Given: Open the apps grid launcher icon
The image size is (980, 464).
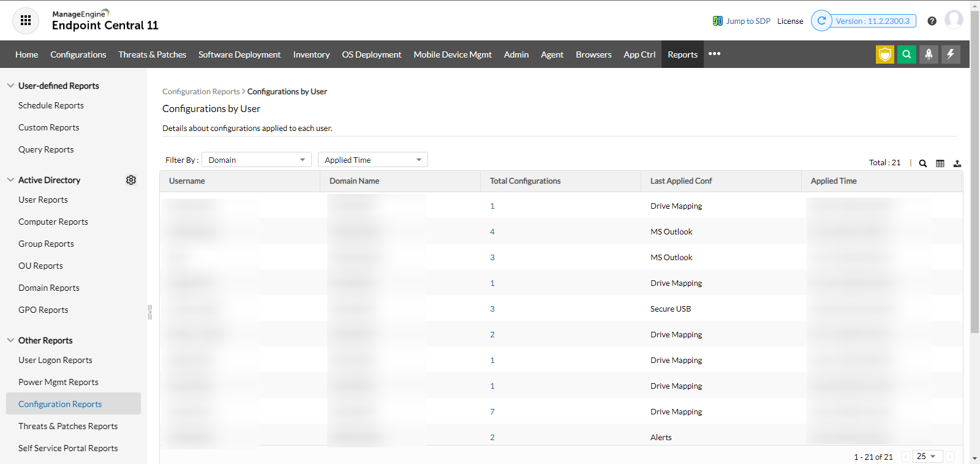Looking at the screenshot, I should tap(26, 21).
